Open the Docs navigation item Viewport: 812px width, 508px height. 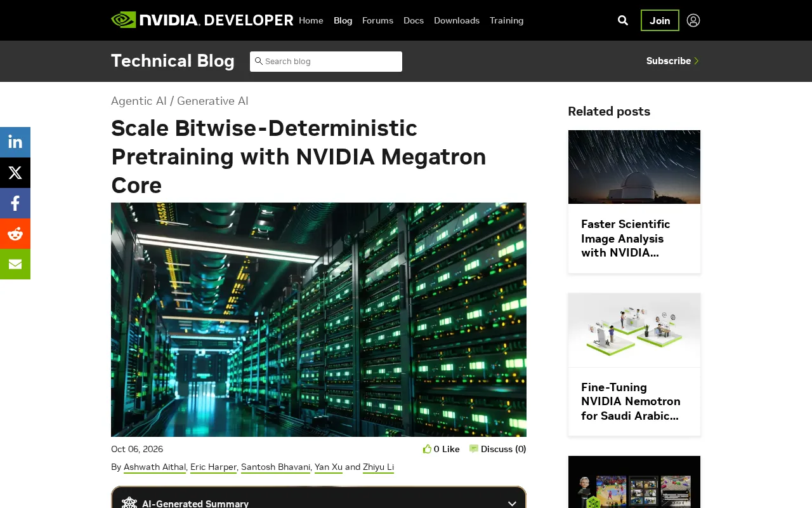(x=414, y=20)
